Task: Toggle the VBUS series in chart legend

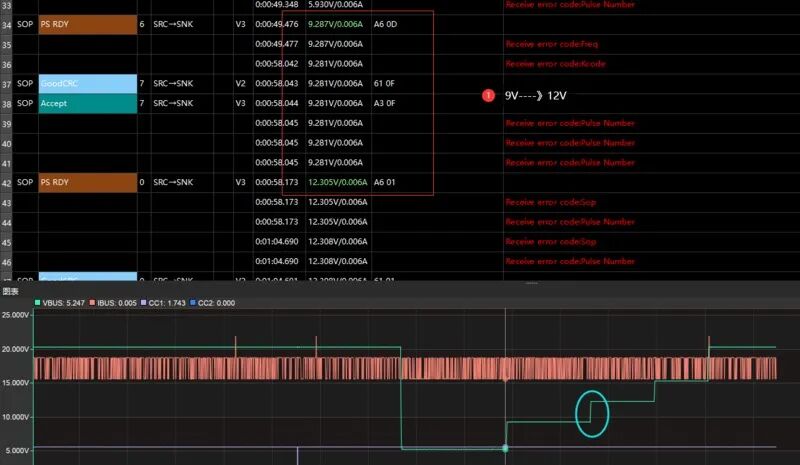Action: point(60,303)
